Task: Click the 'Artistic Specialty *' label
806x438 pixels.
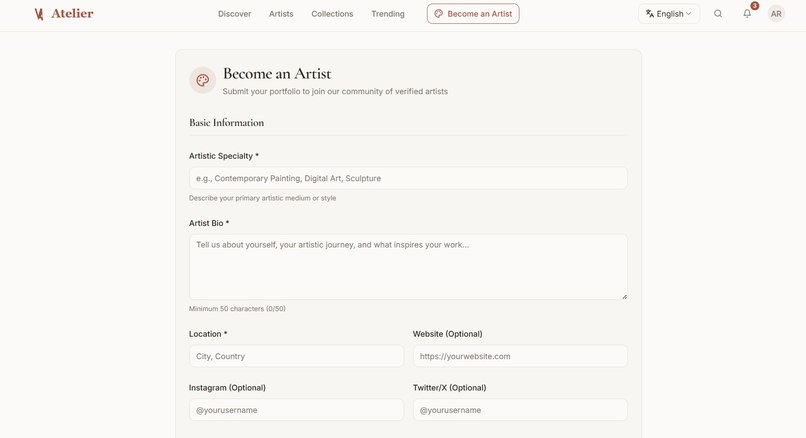Action: coord(224,156)
